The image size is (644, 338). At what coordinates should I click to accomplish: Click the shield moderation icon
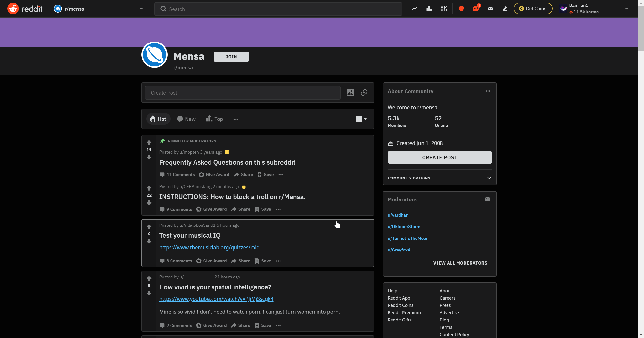pyautogui.click(x=461, y=9)
